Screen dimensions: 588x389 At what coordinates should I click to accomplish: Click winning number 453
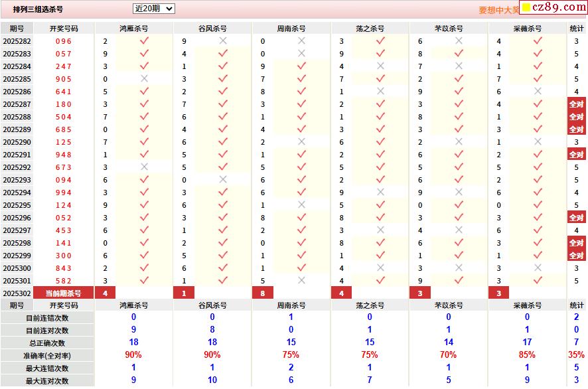[x=63, y=230]
